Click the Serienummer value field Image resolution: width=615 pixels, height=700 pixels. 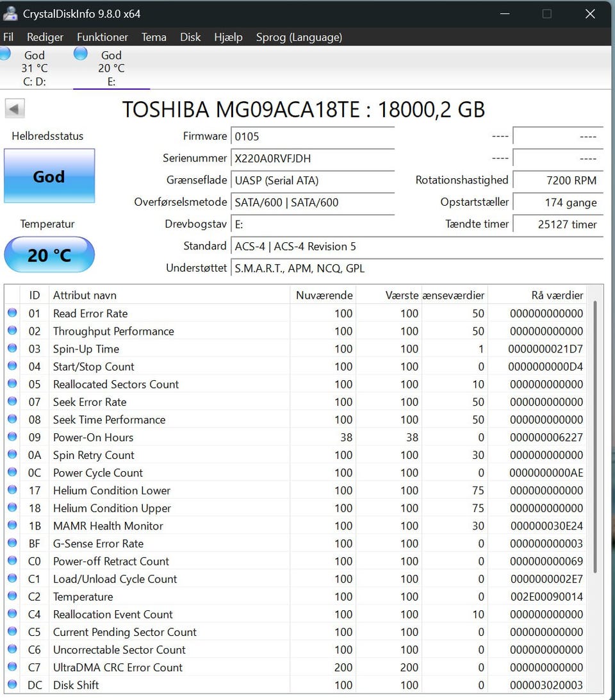click(313, 158)
